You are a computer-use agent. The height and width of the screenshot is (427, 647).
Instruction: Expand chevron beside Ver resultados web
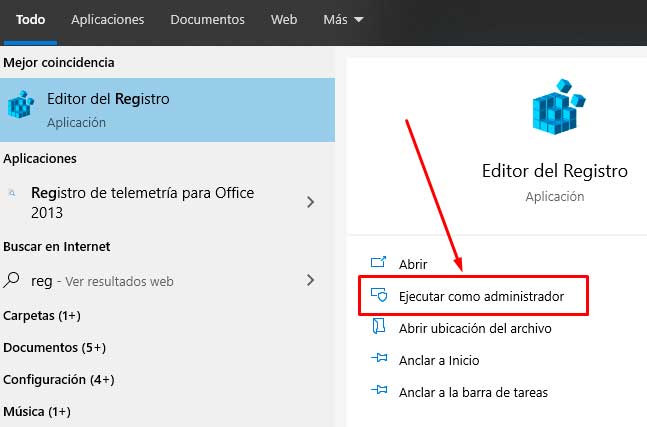[x=311, y=280]
